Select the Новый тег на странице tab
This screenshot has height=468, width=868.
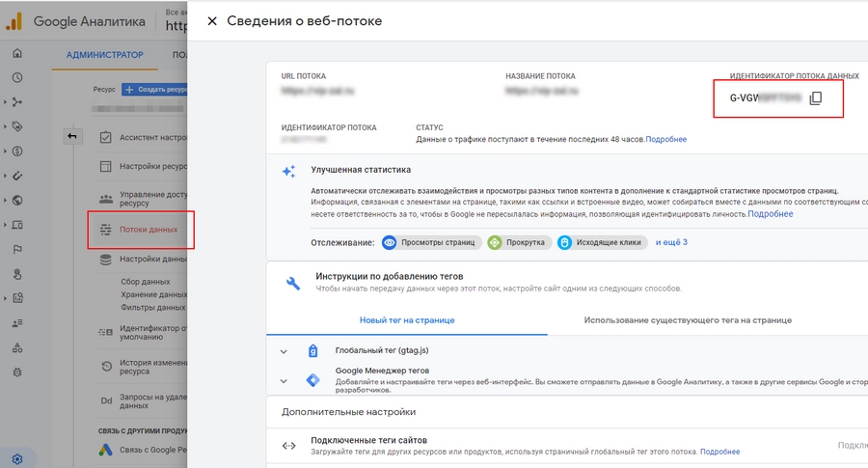tap(407, 320)
